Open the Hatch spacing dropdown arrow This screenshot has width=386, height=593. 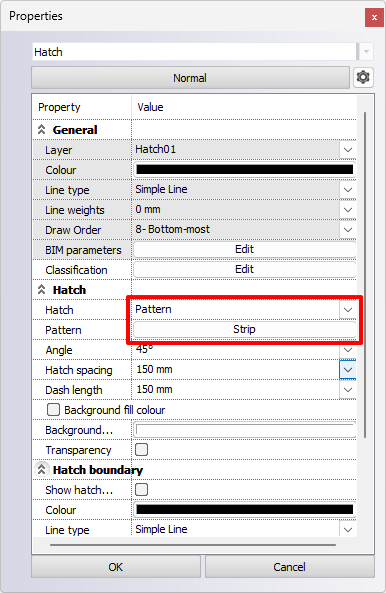(x=348, y=370)
